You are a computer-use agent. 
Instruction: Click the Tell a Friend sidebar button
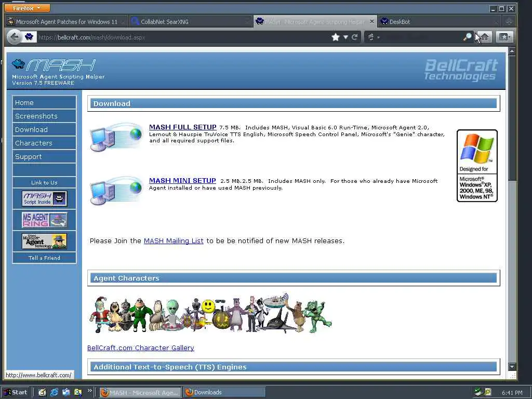pyautogui.click(x=44, y=258)
